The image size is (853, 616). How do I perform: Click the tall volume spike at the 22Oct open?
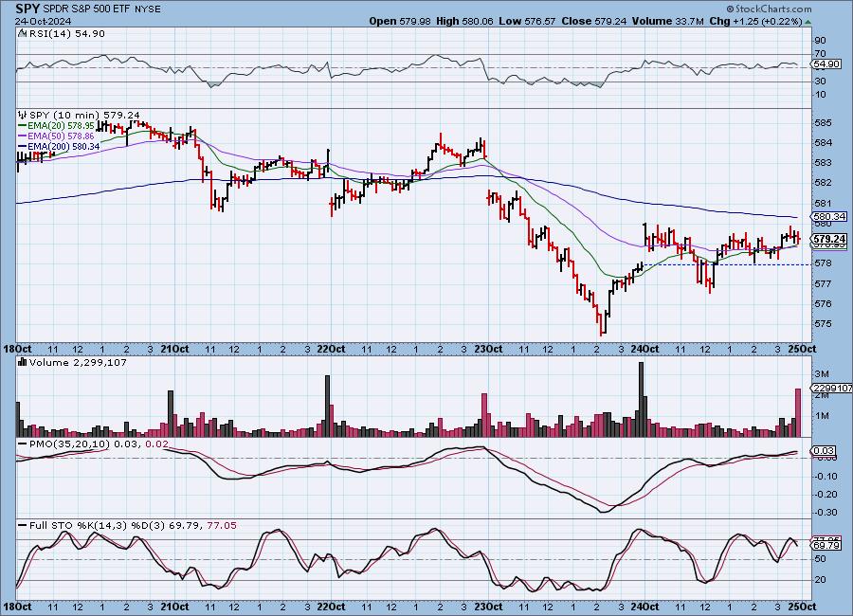(328, 406)
